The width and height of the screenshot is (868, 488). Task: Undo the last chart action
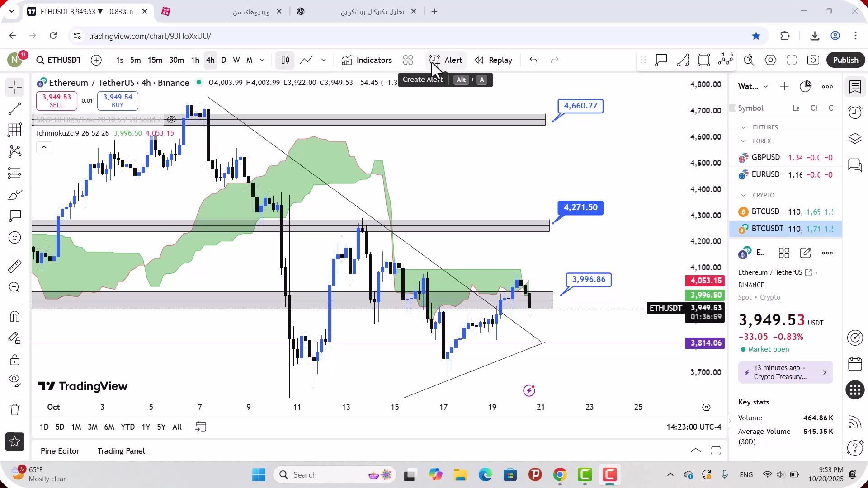click(x=533, y=60)
